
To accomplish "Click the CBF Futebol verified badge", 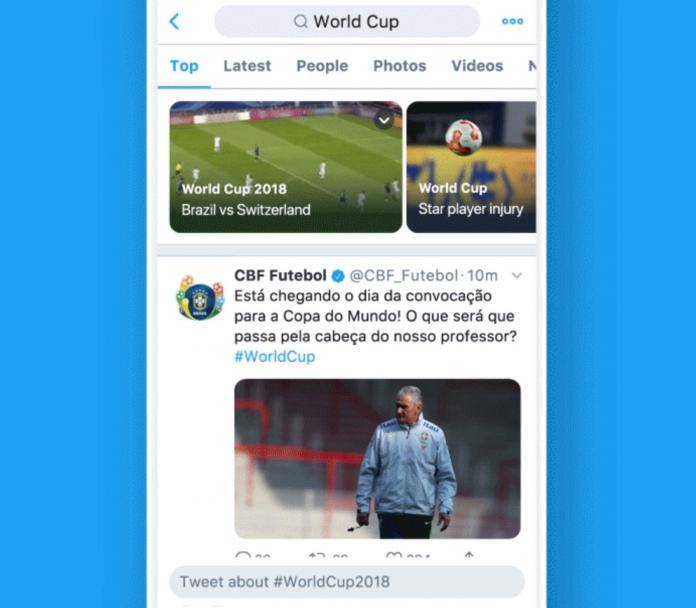I will (338, 276).
